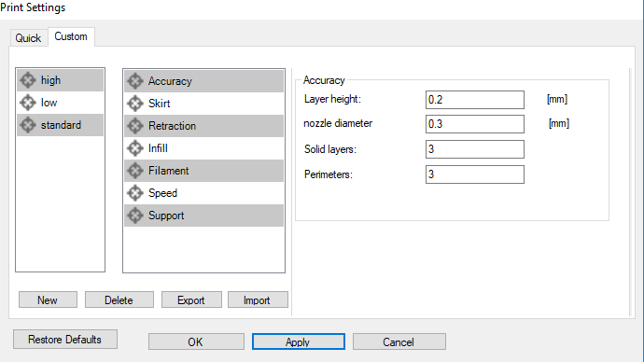The height and width of the screenshot is (362, 644).
Task: Cancel the Print Settings dialog
Action: click(x=399, y=341)
